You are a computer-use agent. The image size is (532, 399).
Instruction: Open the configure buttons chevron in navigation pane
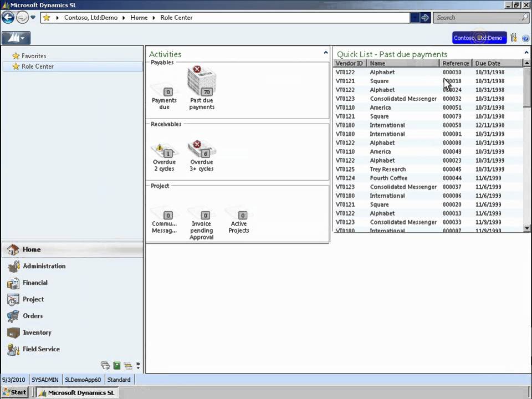point(138,365)
